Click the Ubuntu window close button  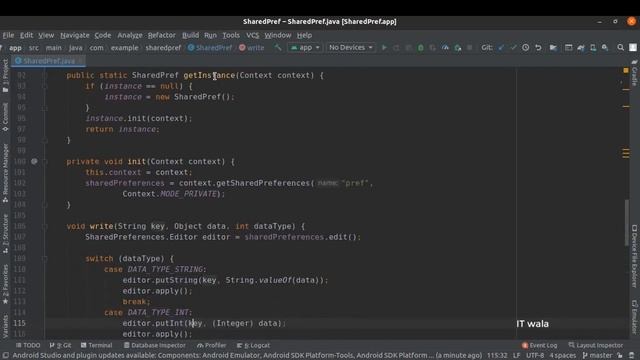pyautogui.click(x=631, y=21)
